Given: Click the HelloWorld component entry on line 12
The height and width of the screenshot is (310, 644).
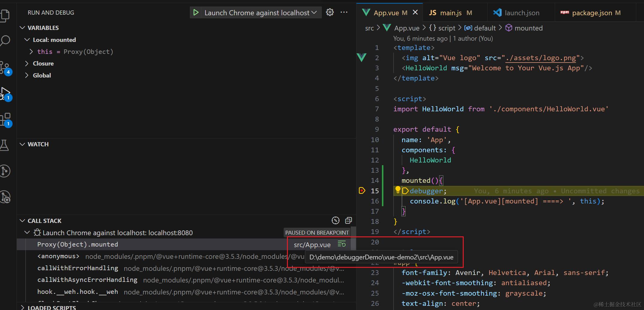Looking at the screenshot, I should [430, 160].
